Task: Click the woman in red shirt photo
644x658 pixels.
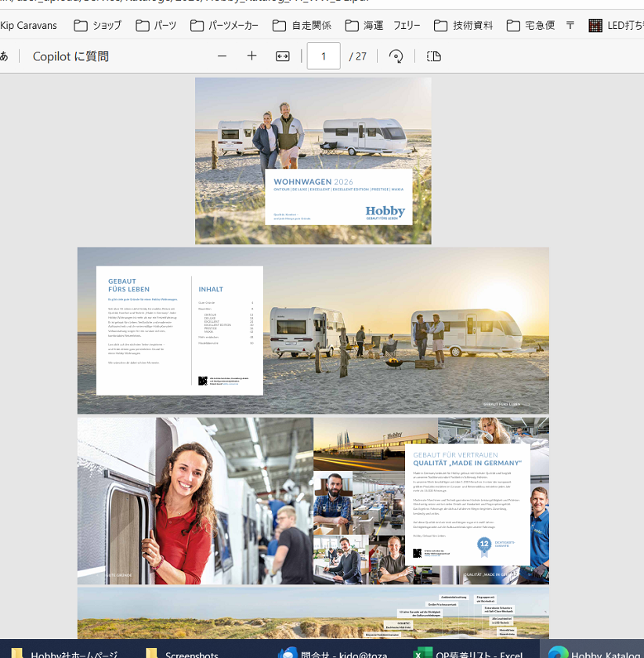Action: click(195, 501)
